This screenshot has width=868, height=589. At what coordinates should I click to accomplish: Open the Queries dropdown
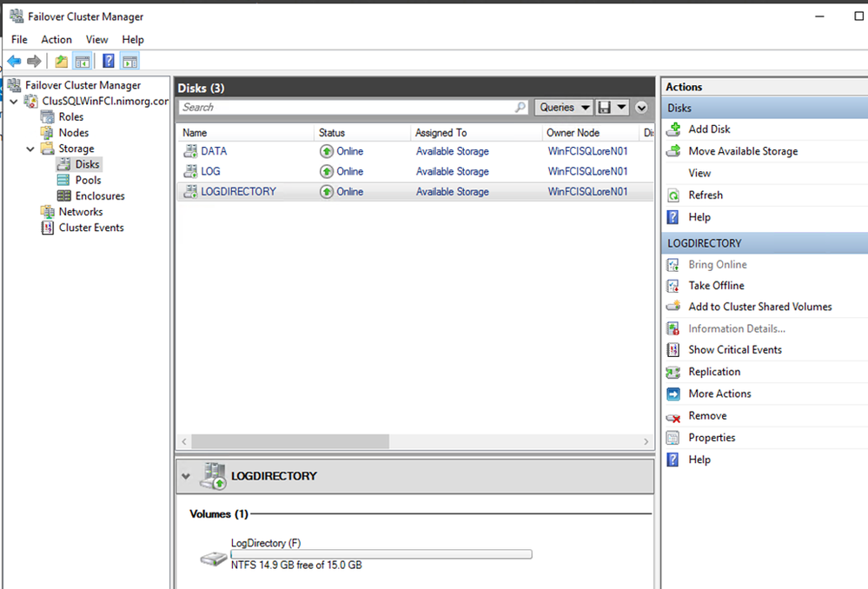pyautogui.click(x=563, y=108)
